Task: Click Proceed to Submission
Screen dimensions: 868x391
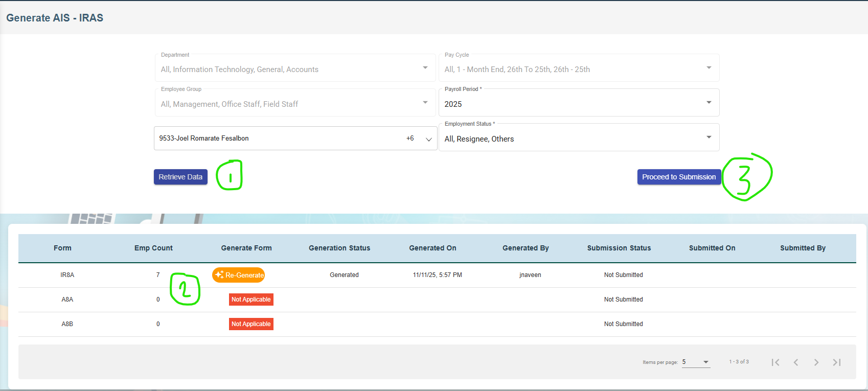Action: tap(679, 177)
